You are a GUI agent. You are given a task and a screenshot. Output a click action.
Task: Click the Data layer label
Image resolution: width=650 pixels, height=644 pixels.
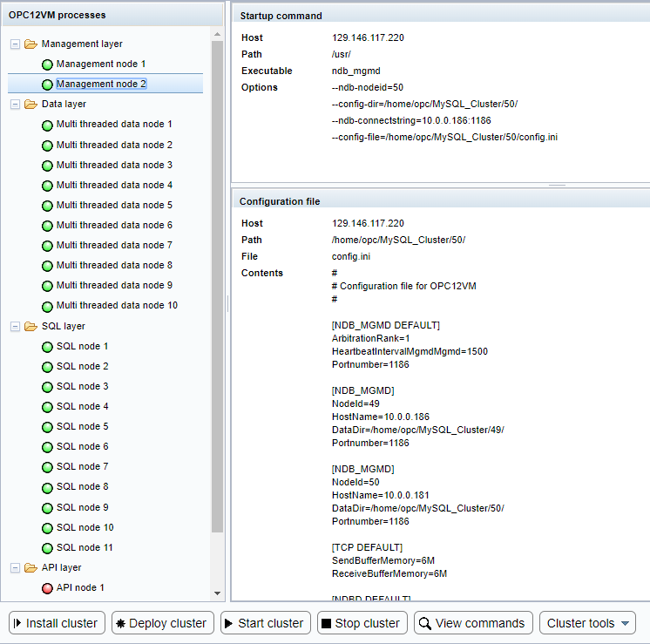[64, 104]
